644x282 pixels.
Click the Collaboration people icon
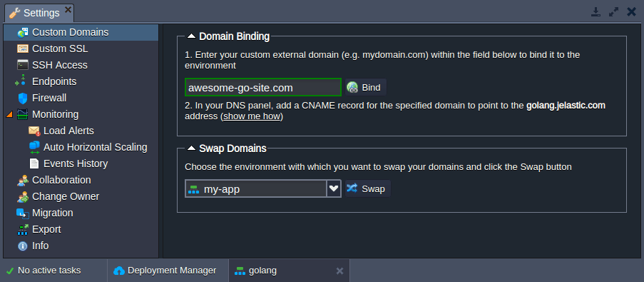point(23,180)
